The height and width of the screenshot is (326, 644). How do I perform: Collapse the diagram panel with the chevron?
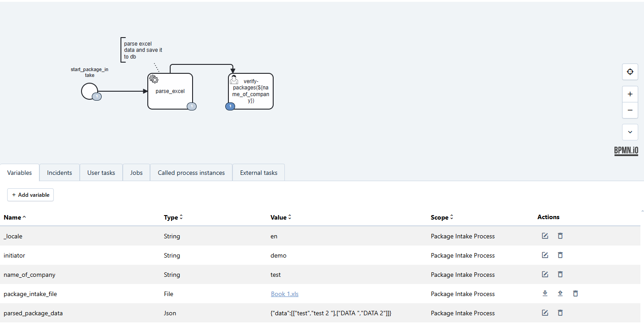630,132
